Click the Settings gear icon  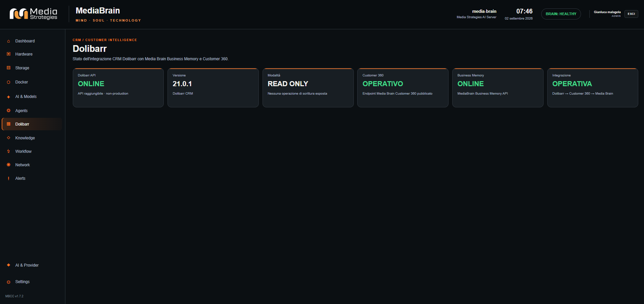point(8,282)
